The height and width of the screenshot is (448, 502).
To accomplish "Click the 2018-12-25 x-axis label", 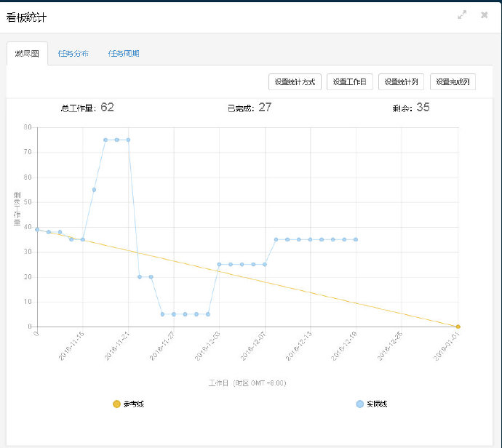I will (x=390, y=346).
